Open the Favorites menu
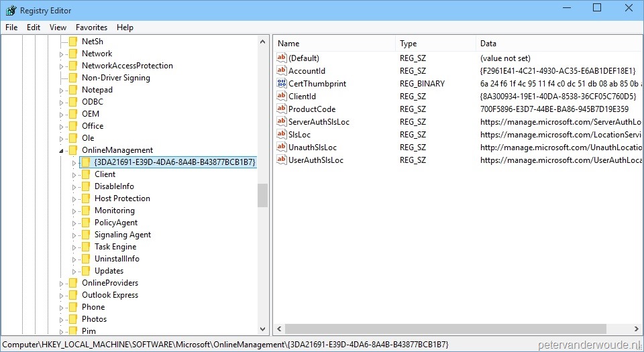644x352 pixels. (x=92, y=27)
